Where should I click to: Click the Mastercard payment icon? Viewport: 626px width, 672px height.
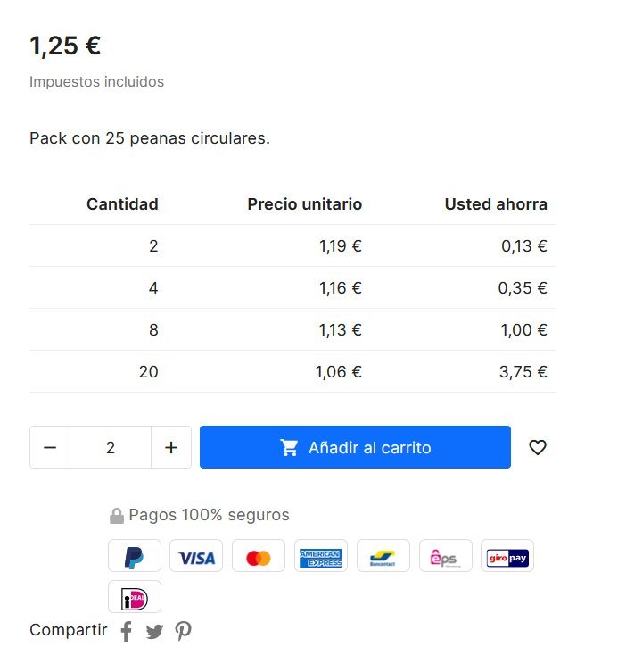pos(259,556)
